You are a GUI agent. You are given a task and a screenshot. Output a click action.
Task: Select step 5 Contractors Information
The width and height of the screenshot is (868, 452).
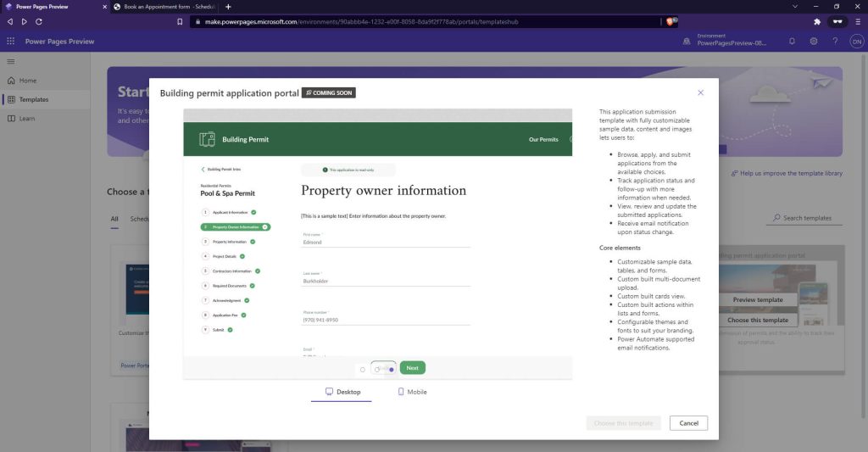pyautogui.click(x=231, y=271)
